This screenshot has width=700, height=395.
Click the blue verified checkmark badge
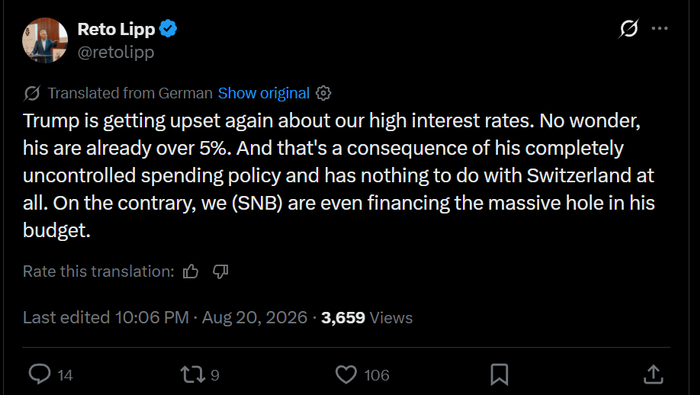(168, 29)
